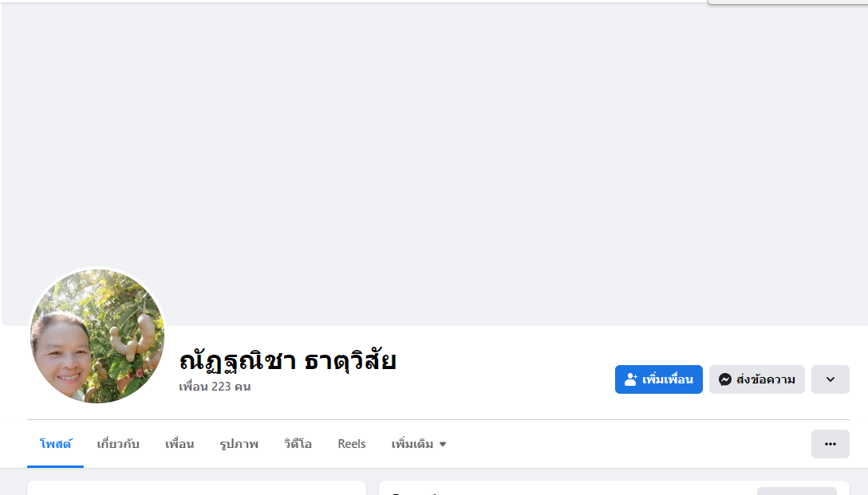The width and height of the screenshot is (868, 495).
Task: Open the เกี่ยวกับ tab
Action: coord(118,444)
